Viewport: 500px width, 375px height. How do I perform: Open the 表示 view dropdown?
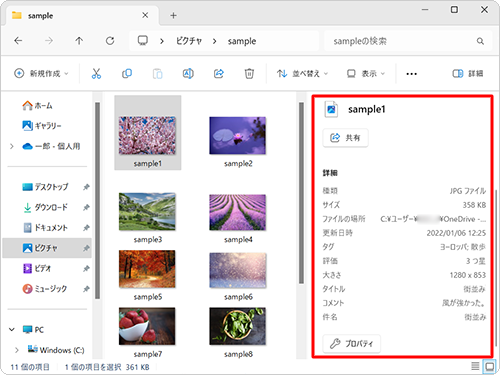pyautogui.click(x=366, y=73)
